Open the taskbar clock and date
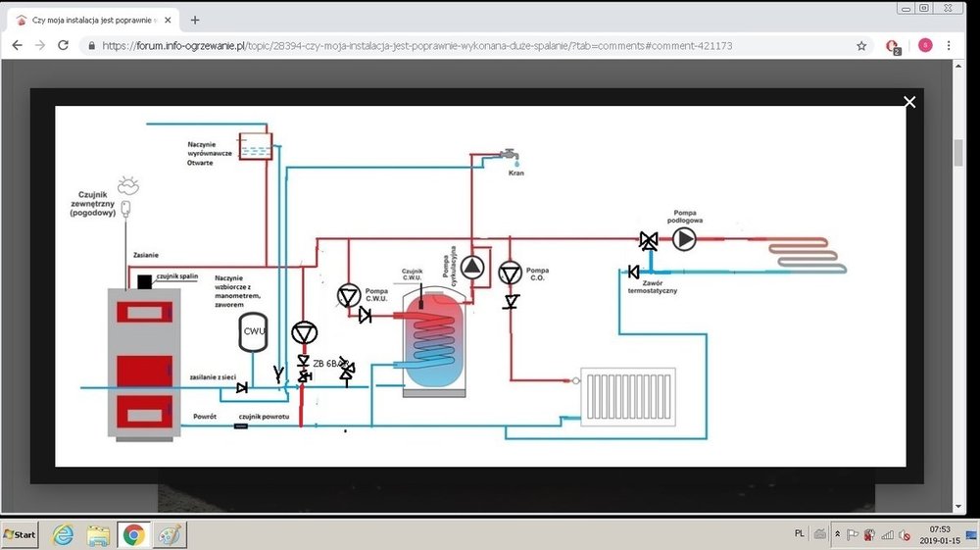Viewport: 980px width, 550px height. tap(941, 534)
